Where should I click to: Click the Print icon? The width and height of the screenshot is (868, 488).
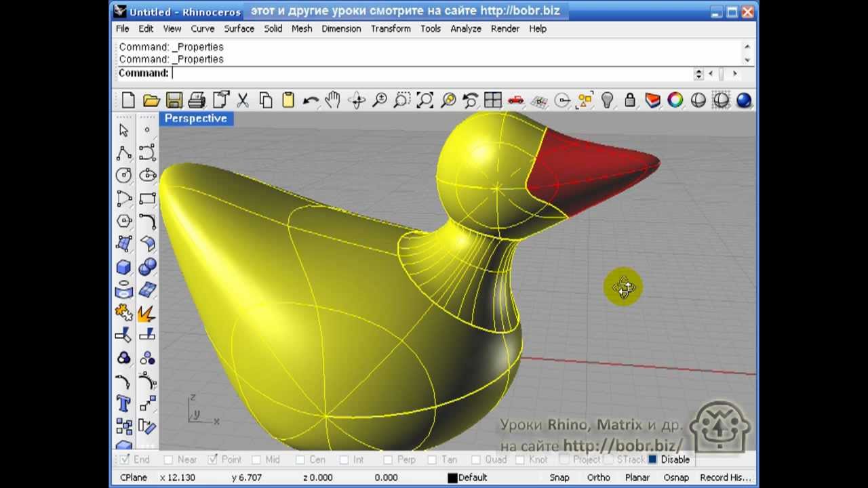(x=197, y=100)
